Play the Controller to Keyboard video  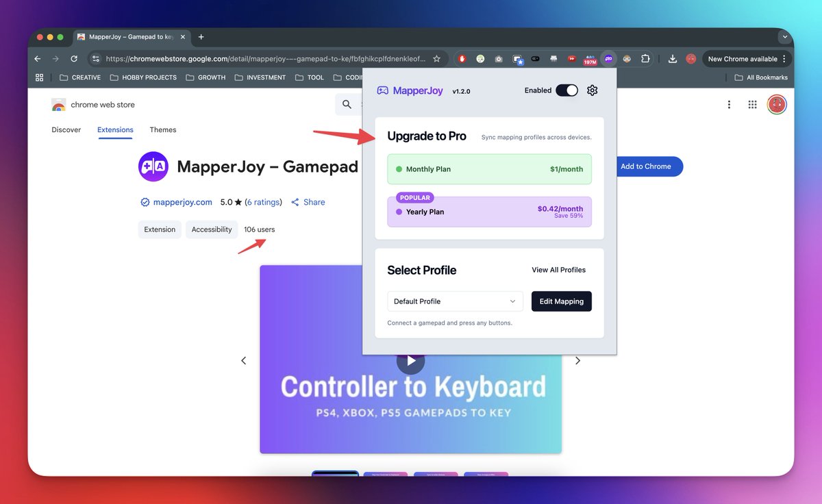click(x=410, y=360)
